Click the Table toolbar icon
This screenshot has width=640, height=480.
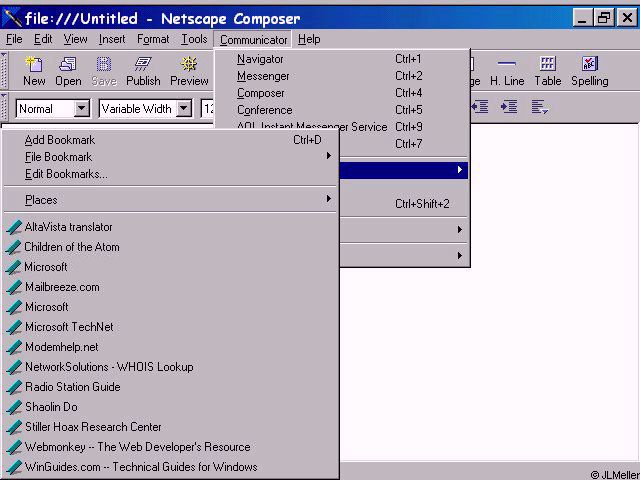click(547, 64)
